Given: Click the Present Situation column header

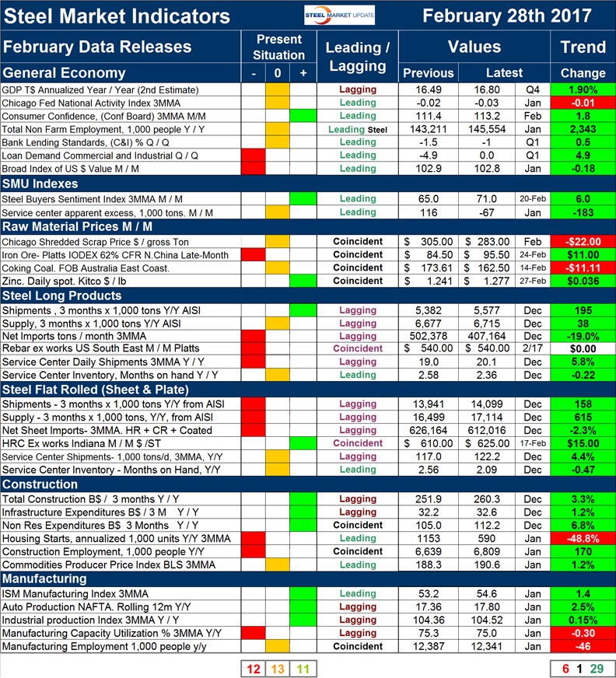Looking at the screenshot, I should point(278,47).
